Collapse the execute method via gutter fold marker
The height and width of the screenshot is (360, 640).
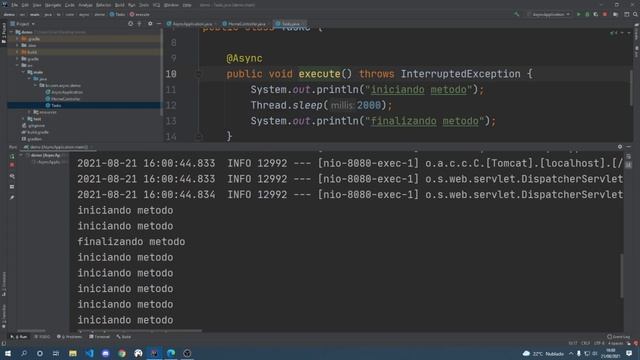[x=198, y=74]
